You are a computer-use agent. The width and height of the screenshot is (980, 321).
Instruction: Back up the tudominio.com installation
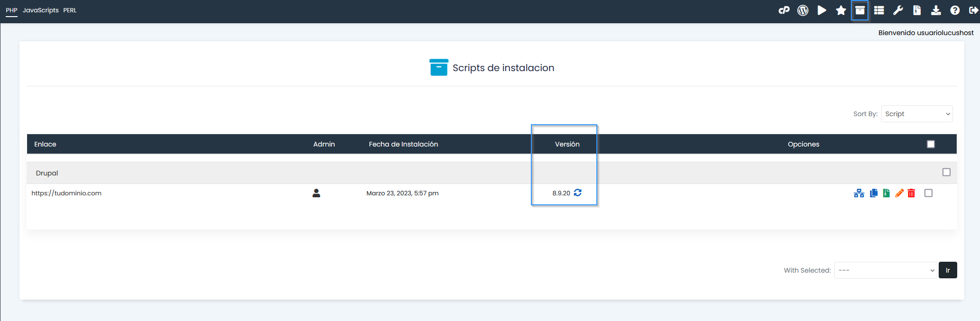click(x=886, y=193)
